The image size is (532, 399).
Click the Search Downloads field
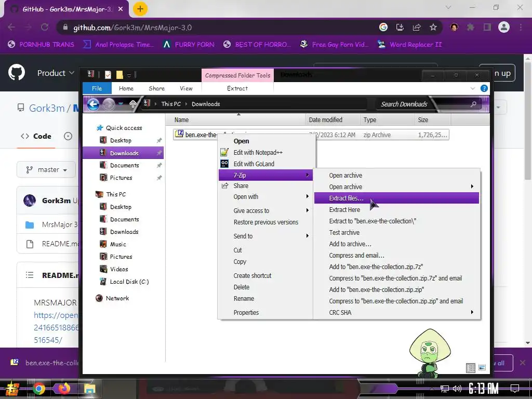tap(428, 104)
